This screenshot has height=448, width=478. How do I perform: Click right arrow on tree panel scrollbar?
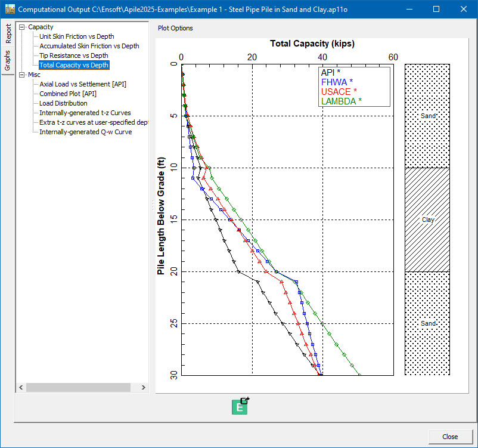(143, 387)
